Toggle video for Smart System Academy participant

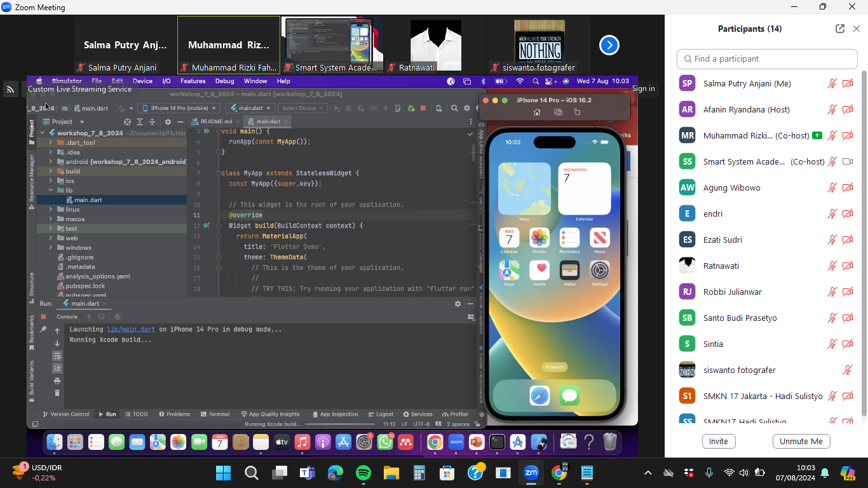(848, 161)
